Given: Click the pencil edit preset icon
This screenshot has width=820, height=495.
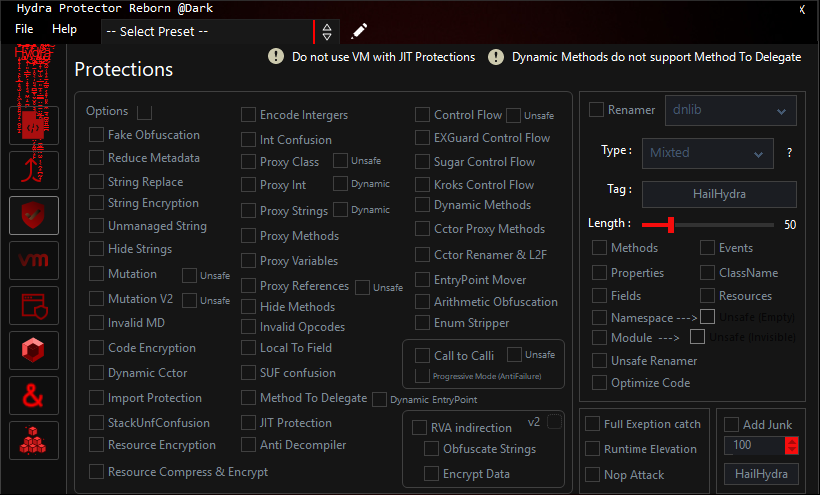Looking at the screenshot, I should click(x=360, y=31).
